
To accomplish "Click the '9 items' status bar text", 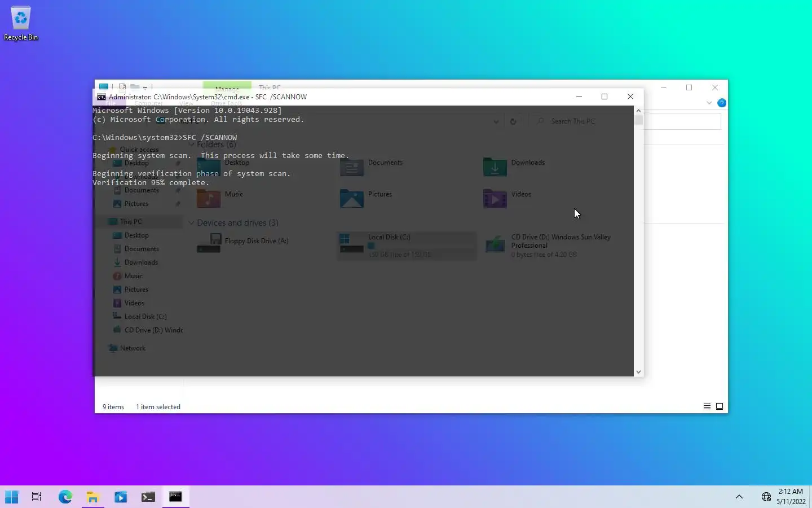I will pyautogui.click(x=113, y=407).
